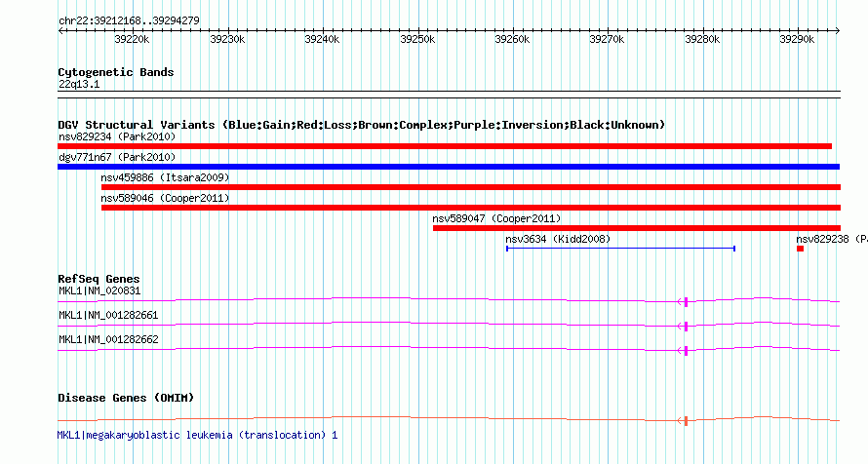Click the dgv771n67 (Park2010) label
The height and width of the screenshot is (464, 868).
tap(117, 157)
